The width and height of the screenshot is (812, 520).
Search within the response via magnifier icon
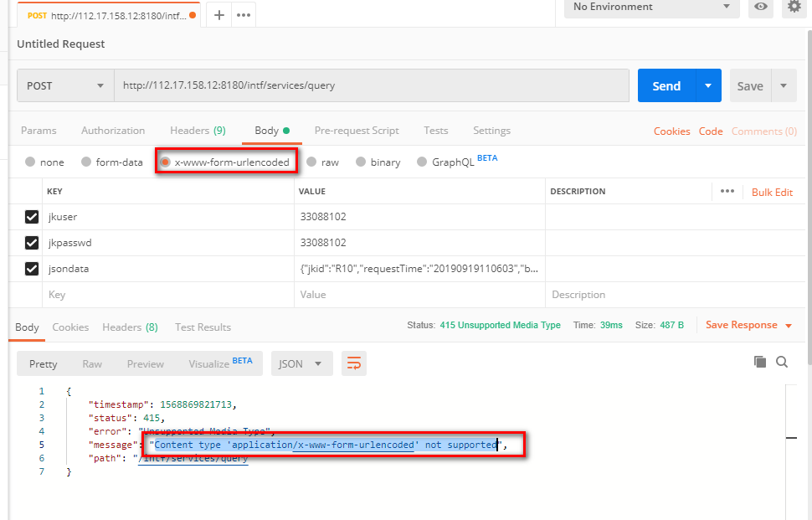coord(781,362)
